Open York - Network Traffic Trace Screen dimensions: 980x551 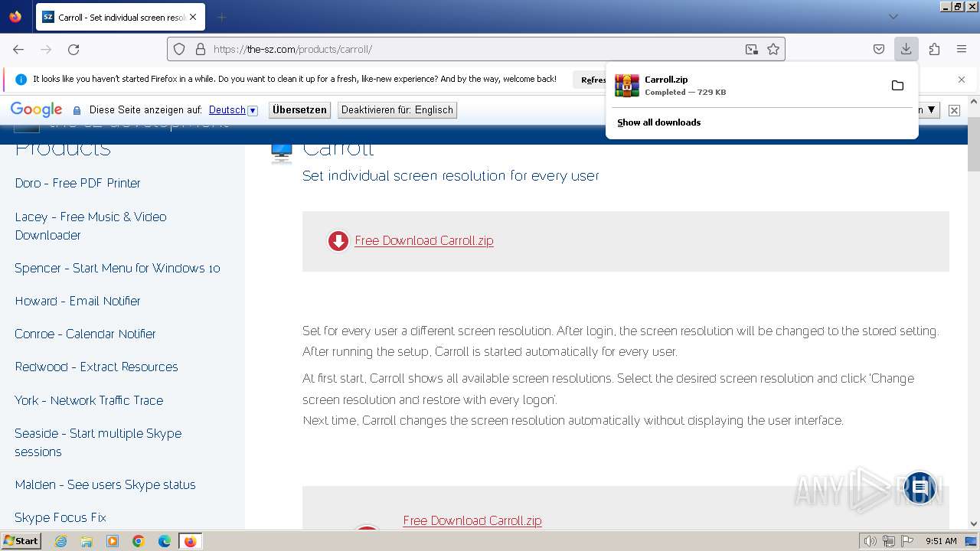click(89, 400)
